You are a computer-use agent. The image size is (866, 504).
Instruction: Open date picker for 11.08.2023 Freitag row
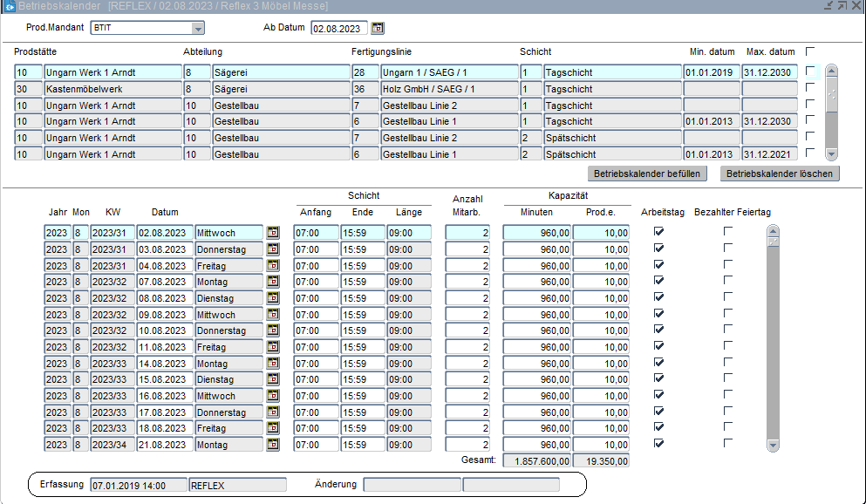click(x=273, y=347)
